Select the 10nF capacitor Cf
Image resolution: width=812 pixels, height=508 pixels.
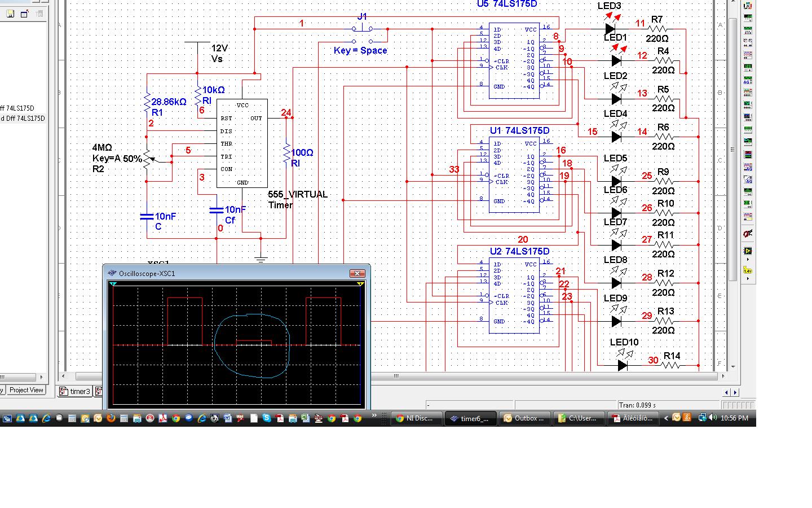217,210
